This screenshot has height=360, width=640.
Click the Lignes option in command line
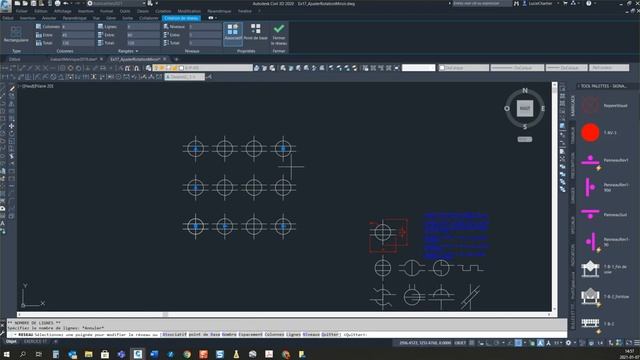pyautogui.click(x=293, y=335)
